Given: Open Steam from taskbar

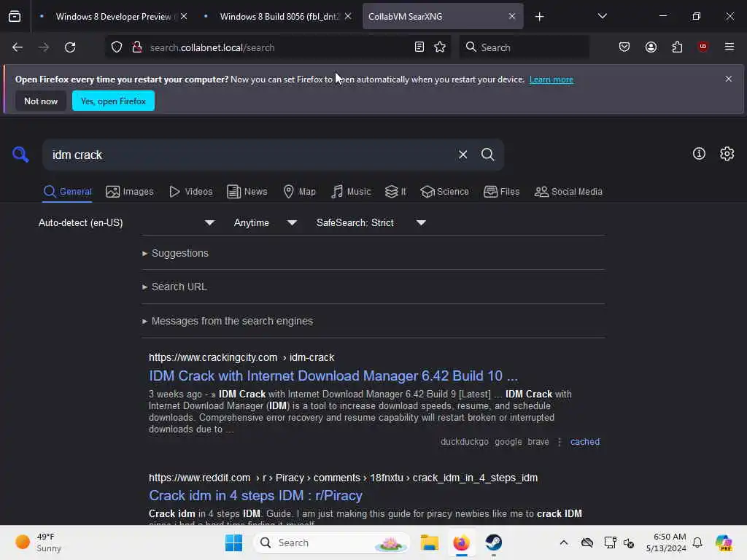Looking at the screenshot, I should [494, 542].
